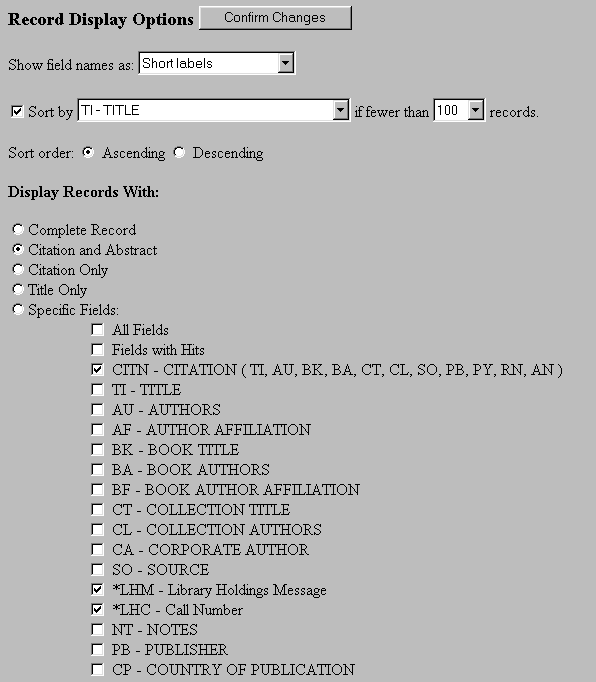The image size is (596, 682).
Task: Check the All Fields checkbox
Action: (x=97, y=329)
